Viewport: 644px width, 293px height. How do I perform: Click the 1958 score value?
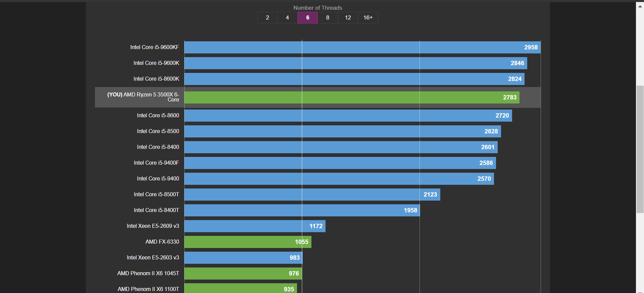[411, 210]
